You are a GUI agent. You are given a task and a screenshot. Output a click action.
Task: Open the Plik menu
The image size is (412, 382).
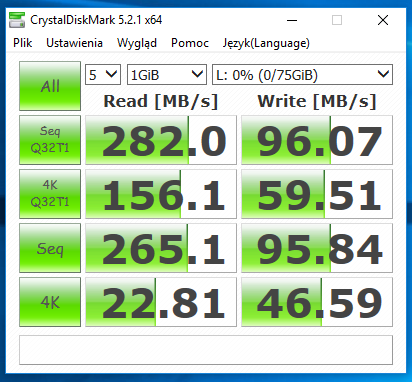click(x=22, y=43)
